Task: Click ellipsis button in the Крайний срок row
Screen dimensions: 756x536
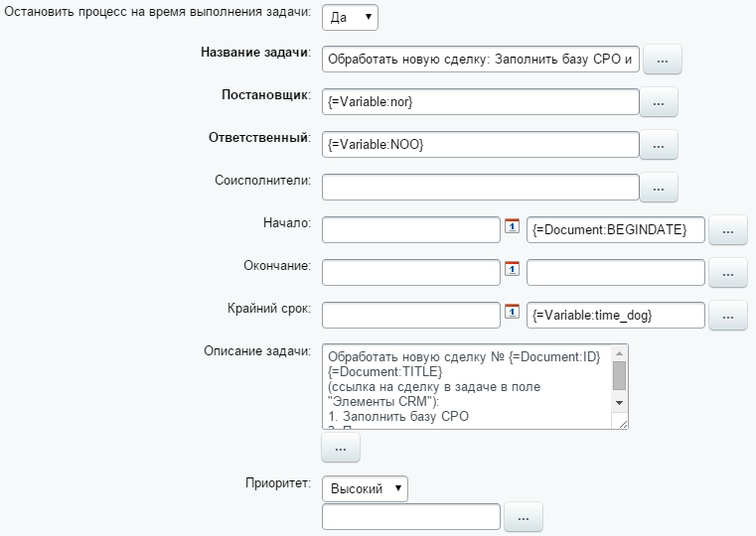Action: (727, 316)
